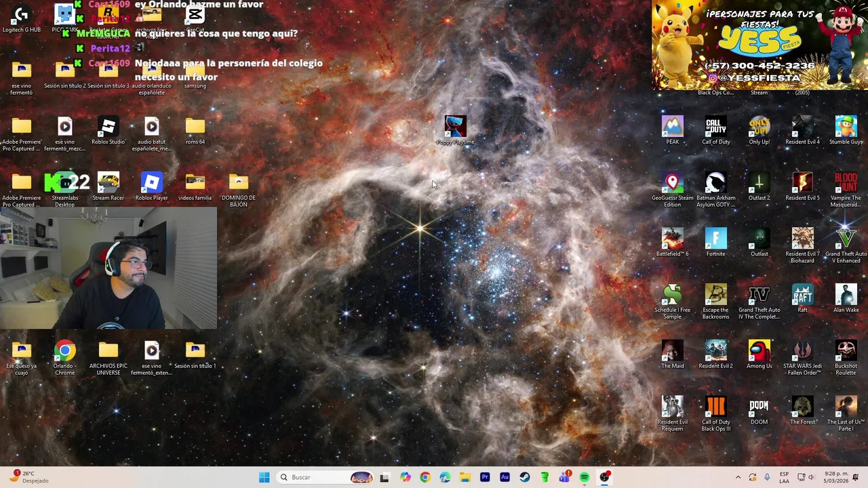
Task: Click the streamer webcam overlay
Action: 108,268
